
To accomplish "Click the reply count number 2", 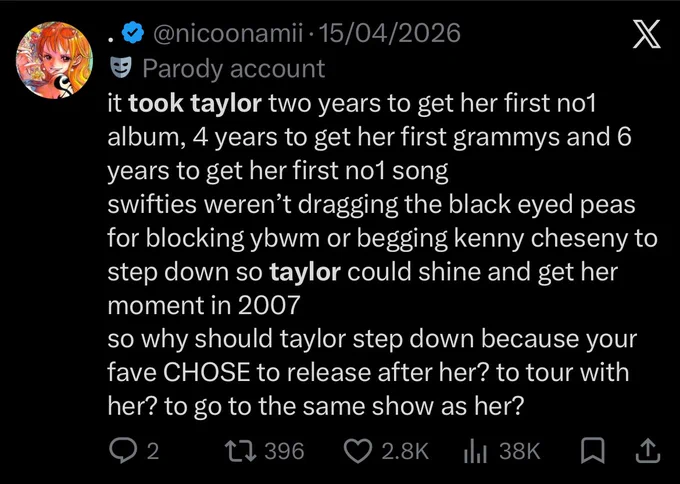I will [153, 451].
